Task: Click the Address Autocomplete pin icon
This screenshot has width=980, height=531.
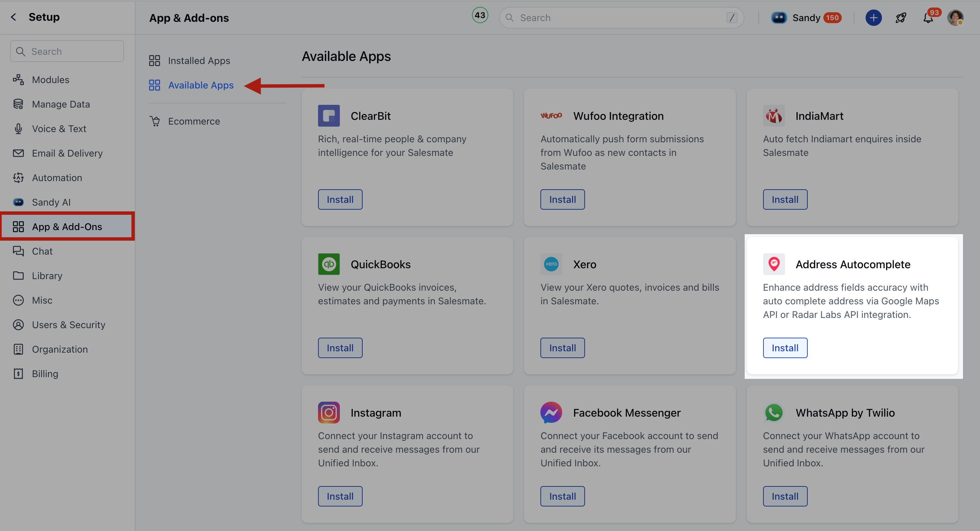Action: (x=774, y=264)
